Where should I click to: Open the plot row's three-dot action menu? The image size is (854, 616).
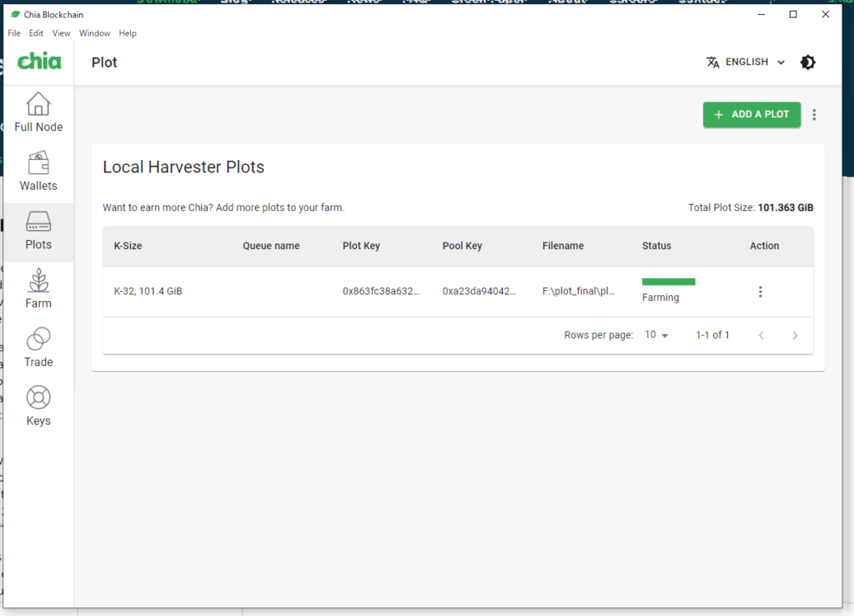(760, 292)
